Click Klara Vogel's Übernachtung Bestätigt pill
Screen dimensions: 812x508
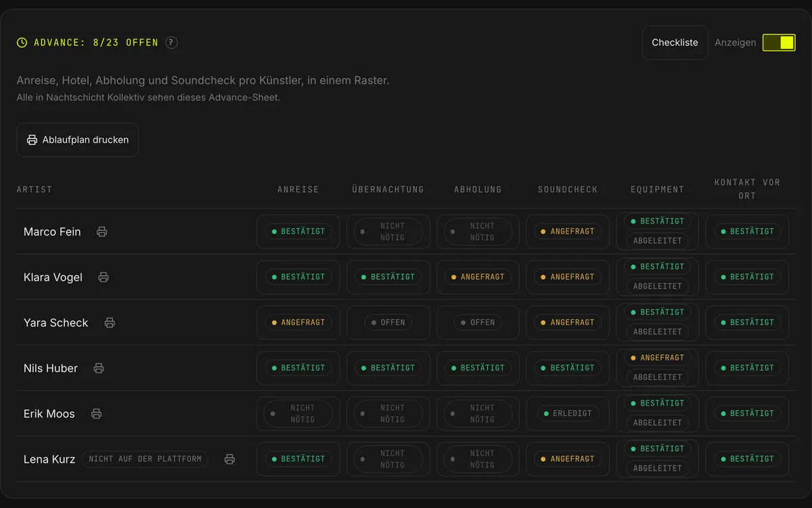(388, 277)
